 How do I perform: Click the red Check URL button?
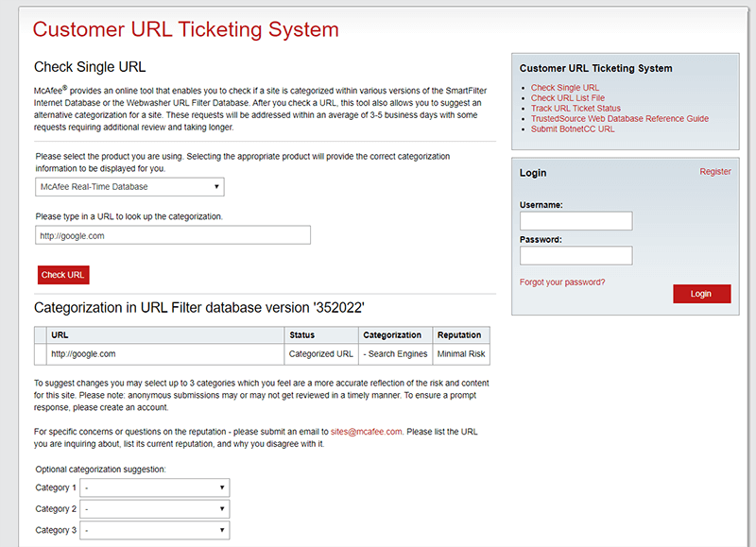(x=63, y=275)
